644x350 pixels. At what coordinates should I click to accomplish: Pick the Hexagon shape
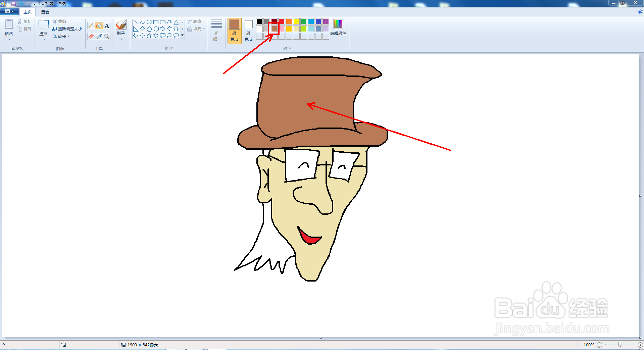coord(156,29)
